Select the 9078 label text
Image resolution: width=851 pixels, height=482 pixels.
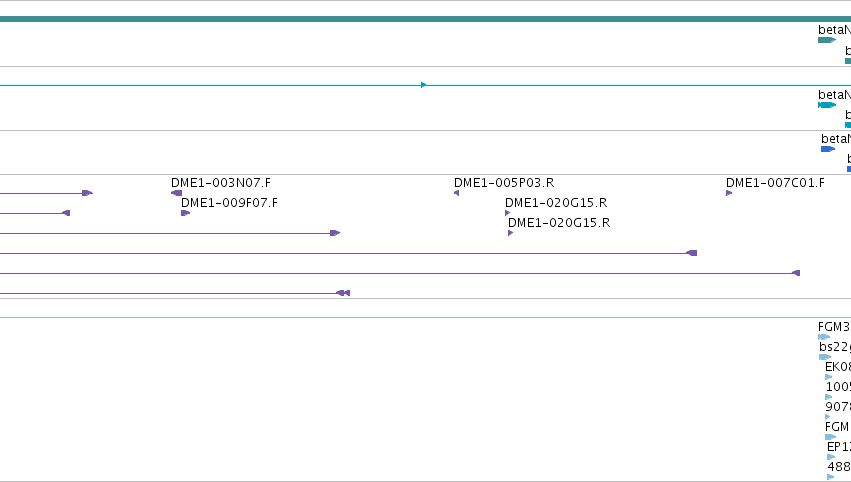(x=838, y=407)
